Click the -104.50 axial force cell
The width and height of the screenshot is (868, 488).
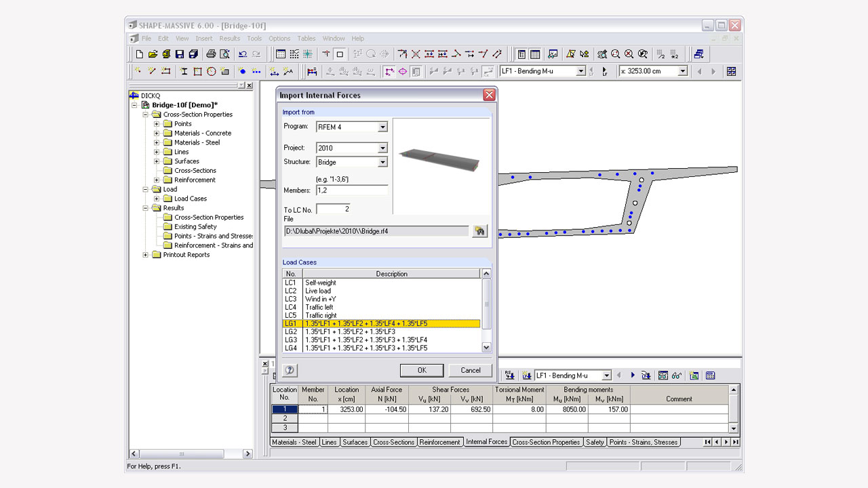pyautogui.click(x=387, y=409)
